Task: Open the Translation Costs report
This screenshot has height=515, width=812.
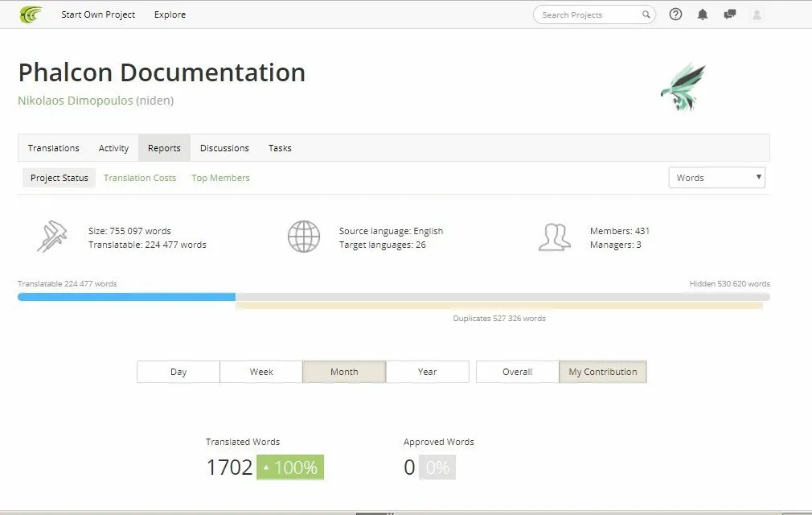Action: (x=140, y=178)
